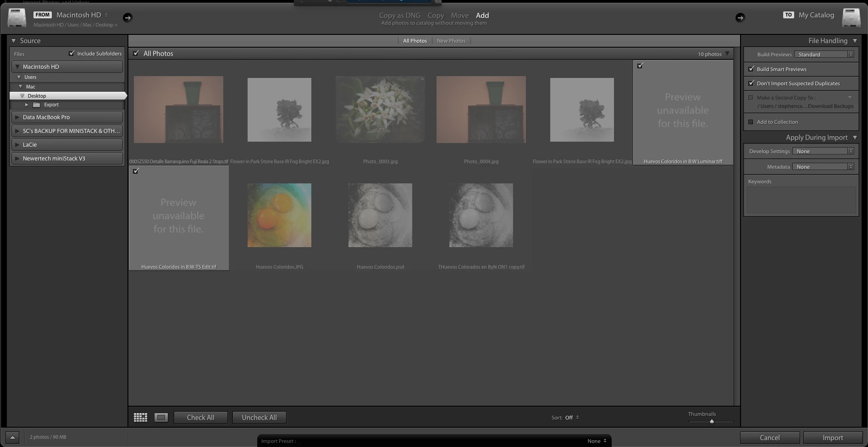Expand the LaCie volume

coord(17,144)
